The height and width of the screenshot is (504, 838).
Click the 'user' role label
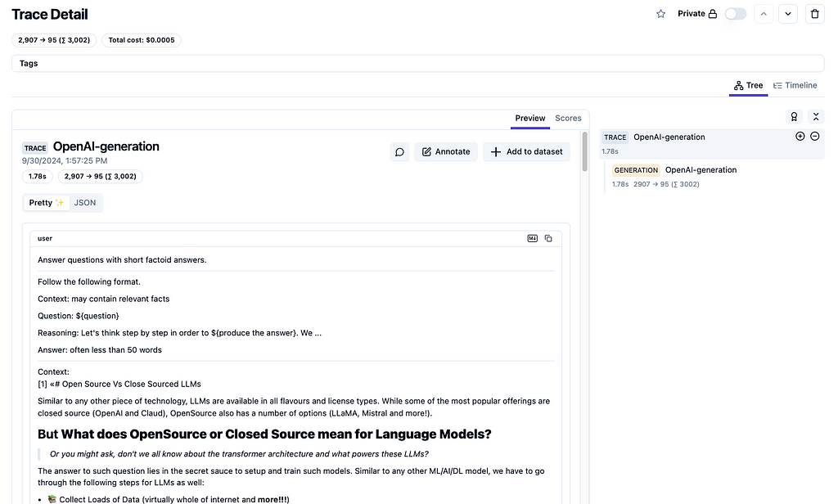click(45, 238)
